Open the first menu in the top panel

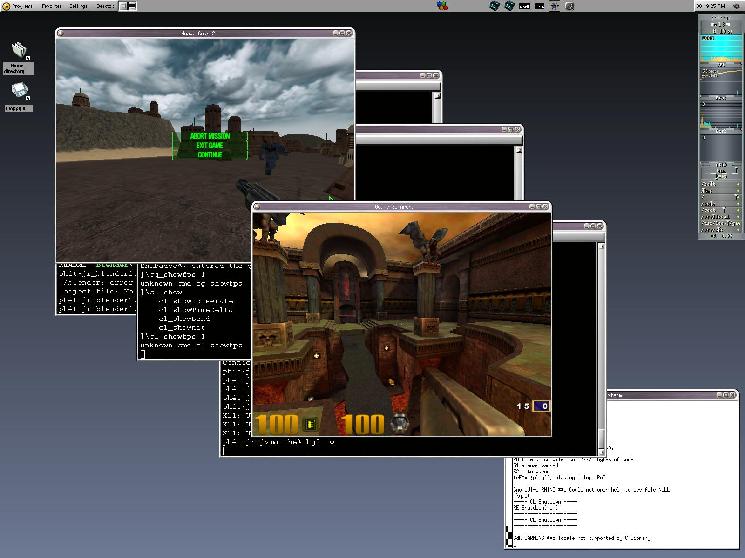(22, 6)
